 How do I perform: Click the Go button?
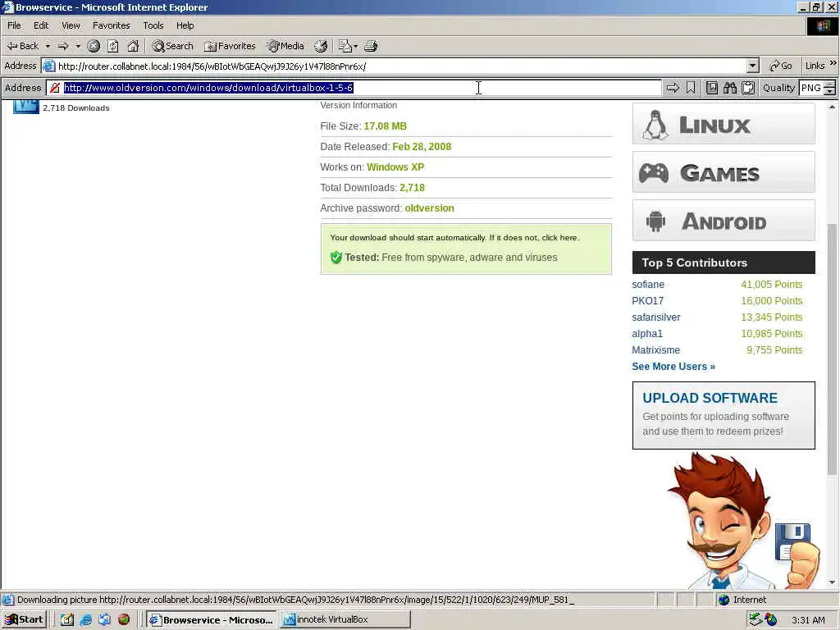781,66
